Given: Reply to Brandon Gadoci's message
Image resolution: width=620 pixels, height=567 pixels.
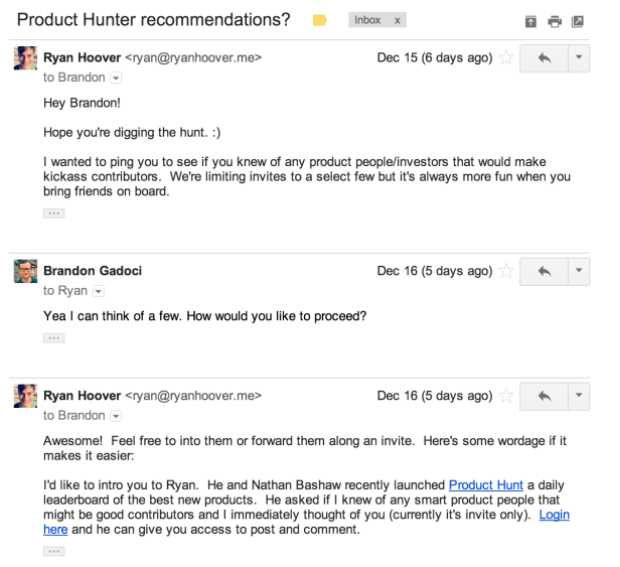Looking at the screenshot, I should [544, 272].
